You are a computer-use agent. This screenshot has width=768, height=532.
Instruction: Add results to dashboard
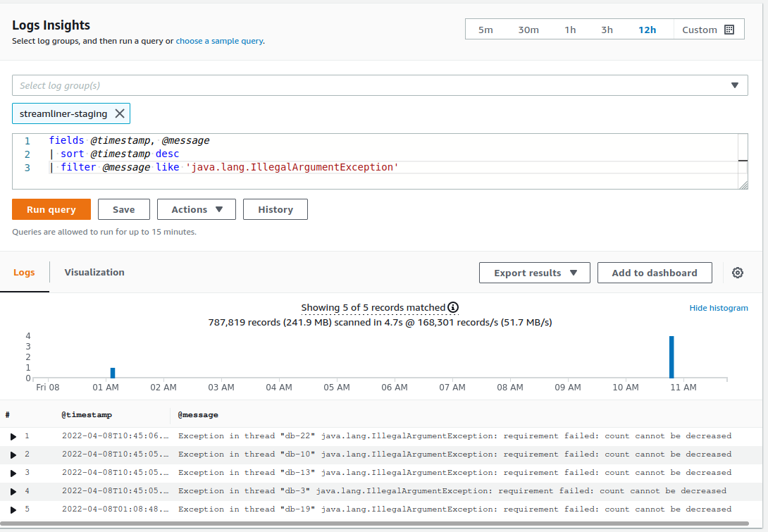654,273
